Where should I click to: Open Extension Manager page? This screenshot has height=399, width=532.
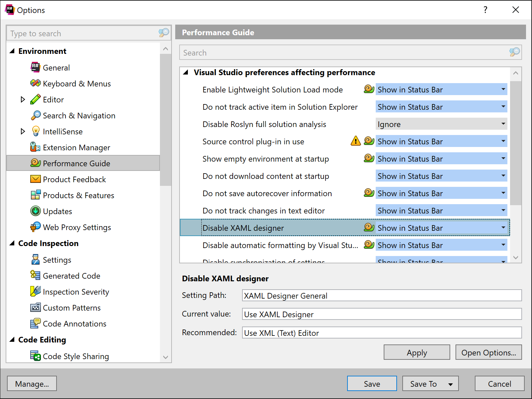[x=76, y=148]
